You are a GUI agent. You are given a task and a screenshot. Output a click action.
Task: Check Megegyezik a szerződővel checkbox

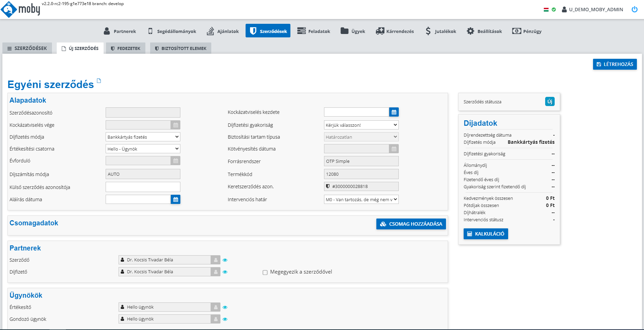[x=265, y=272]
